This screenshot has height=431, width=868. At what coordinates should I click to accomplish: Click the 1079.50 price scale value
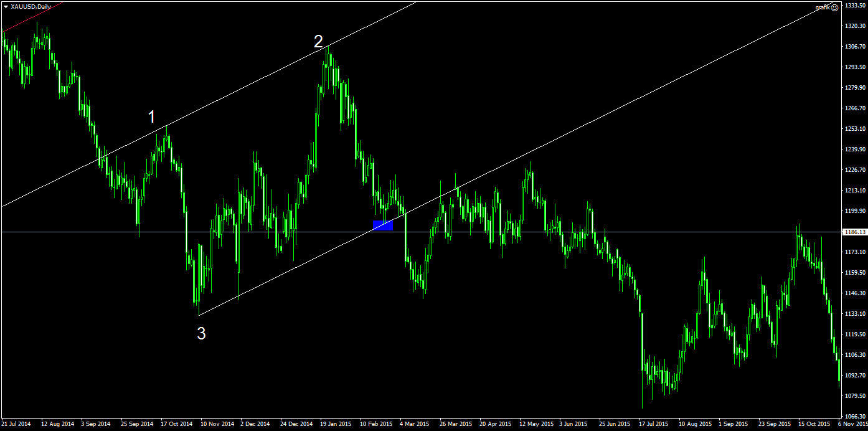click(x=856, y=395)
